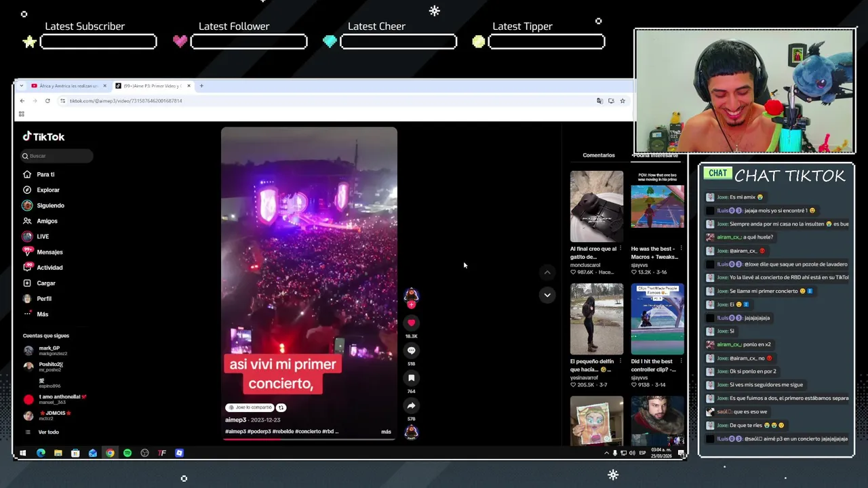Viewport: 868px width, 488px height.
Task: Click tray volume speaker icon
Action: (632, 453)
